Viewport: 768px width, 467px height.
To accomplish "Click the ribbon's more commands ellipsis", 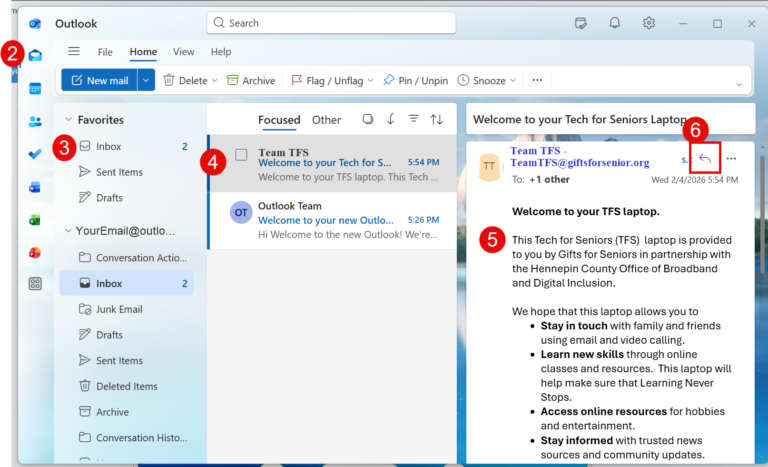I will (537, 80).
